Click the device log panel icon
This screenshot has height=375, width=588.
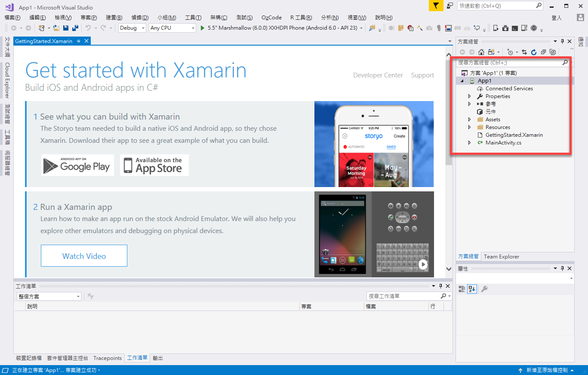524,28
